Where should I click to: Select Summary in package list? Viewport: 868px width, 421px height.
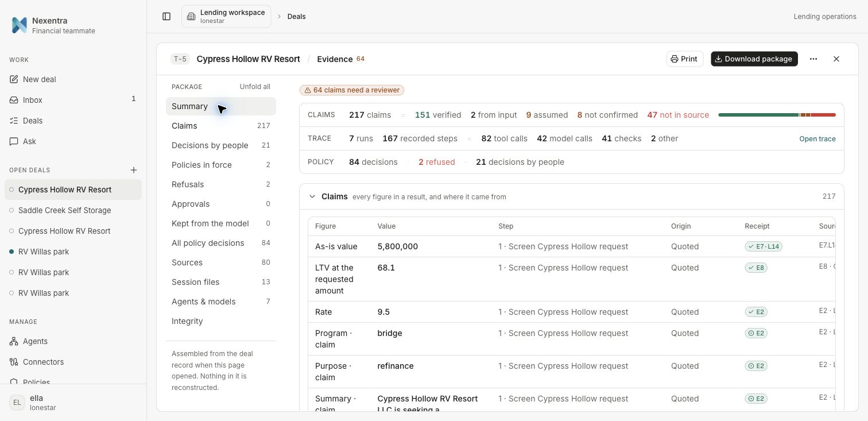pos(221,106)
